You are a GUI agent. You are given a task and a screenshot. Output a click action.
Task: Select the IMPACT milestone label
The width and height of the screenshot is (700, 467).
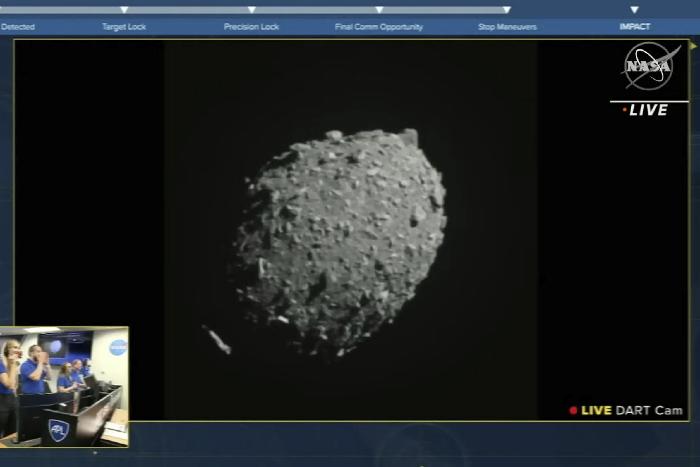click(x=634, y=27)
